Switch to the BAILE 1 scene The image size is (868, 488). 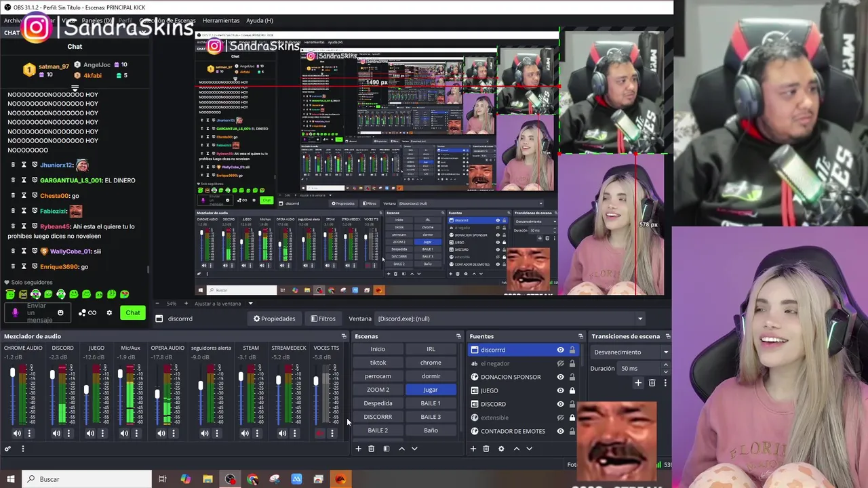(431, 403)
